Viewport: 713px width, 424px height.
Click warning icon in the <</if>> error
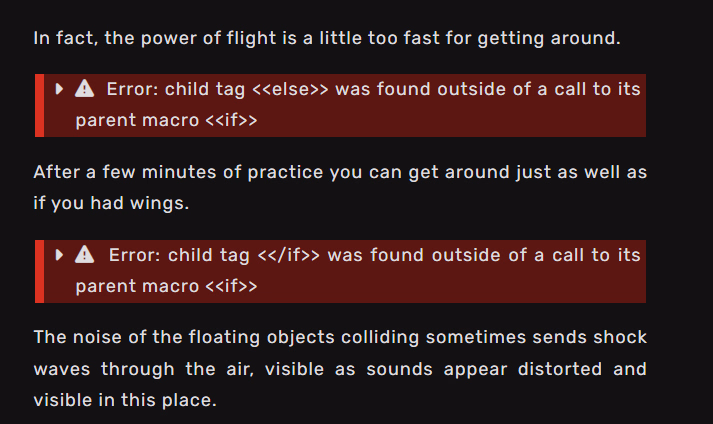[85, 255]
